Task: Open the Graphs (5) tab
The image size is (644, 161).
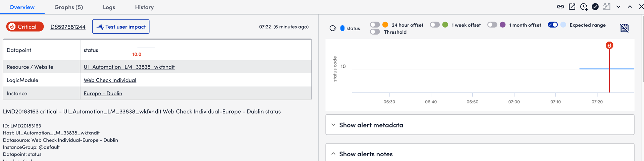Action: (69, 7)
